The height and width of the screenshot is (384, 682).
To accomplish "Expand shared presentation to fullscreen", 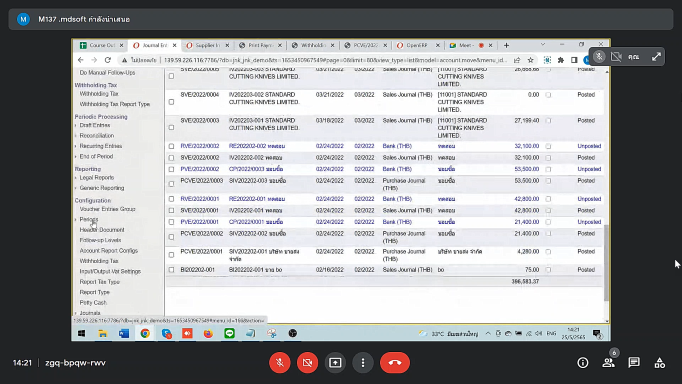I will coord(656,57).
